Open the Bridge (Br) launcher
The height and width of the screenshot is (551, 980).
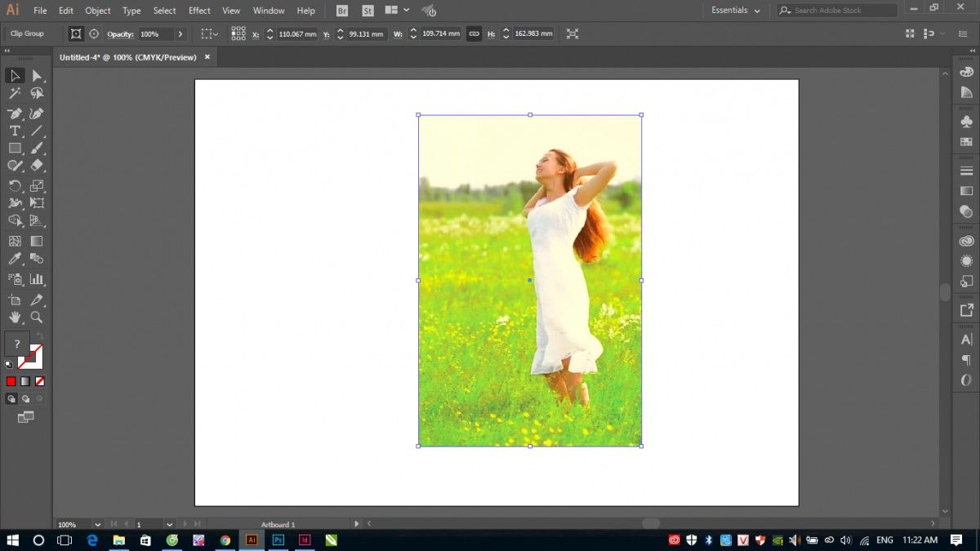coord(342,11)
